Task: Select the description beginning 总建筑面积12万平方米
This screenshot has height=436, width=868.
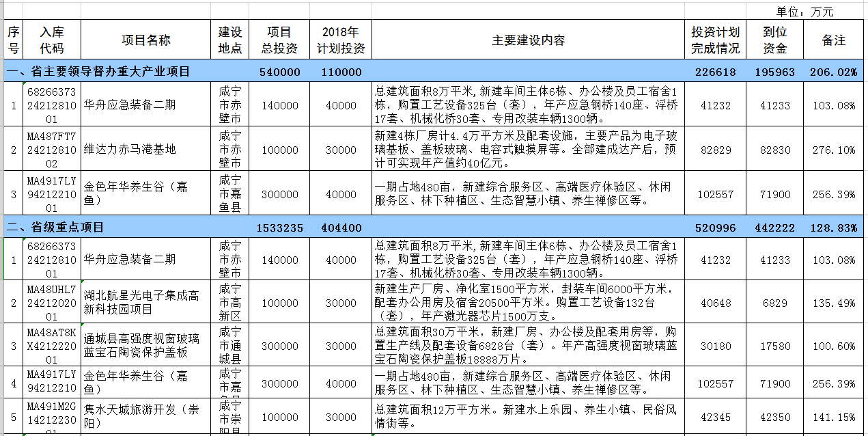Action: pyautogui.click(x=528, y=418)
